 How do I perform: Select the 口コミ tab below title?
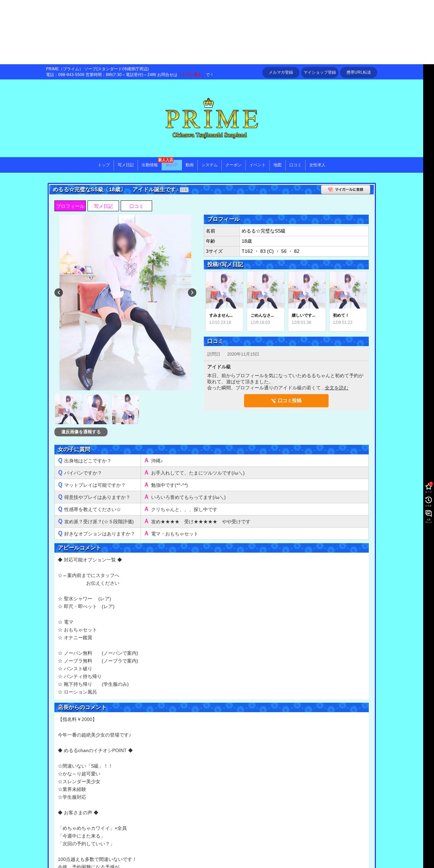[x=136, y=206]
